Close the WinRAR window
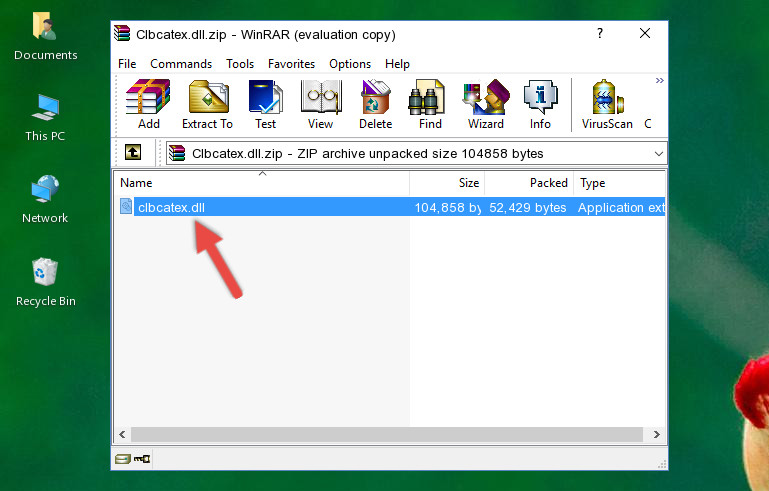Viewport: 769px width, 491px height. click(x=645, y=33)
